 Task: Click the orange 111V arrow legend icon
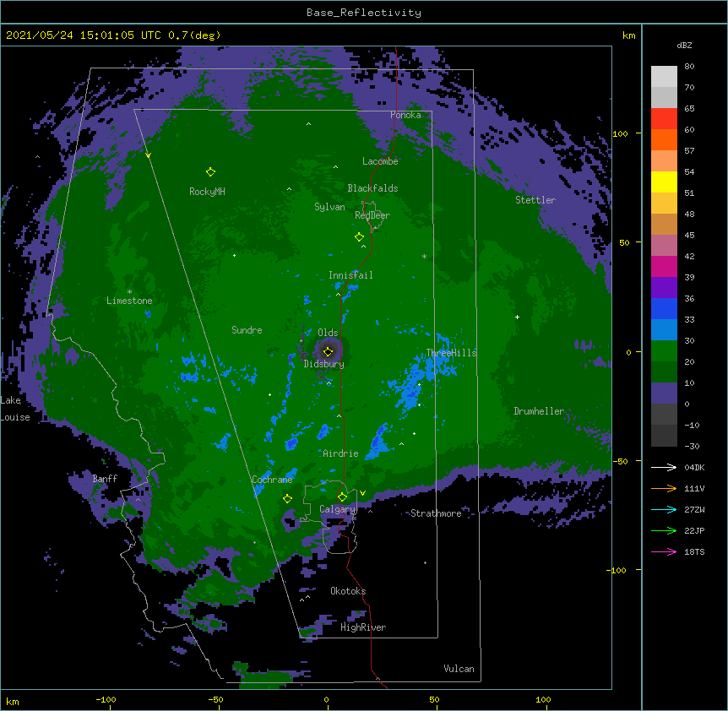[x=664, y=488]
